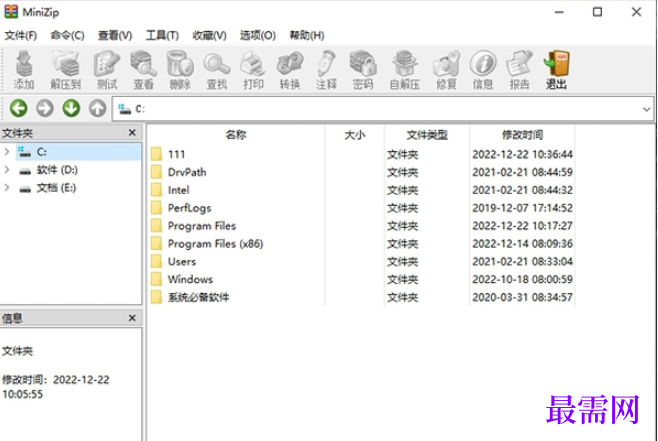Click the 自解压 (Self-extract) toolbar icon
The image size is (658, 441).
pyautogui.click(x=405, y=70)
